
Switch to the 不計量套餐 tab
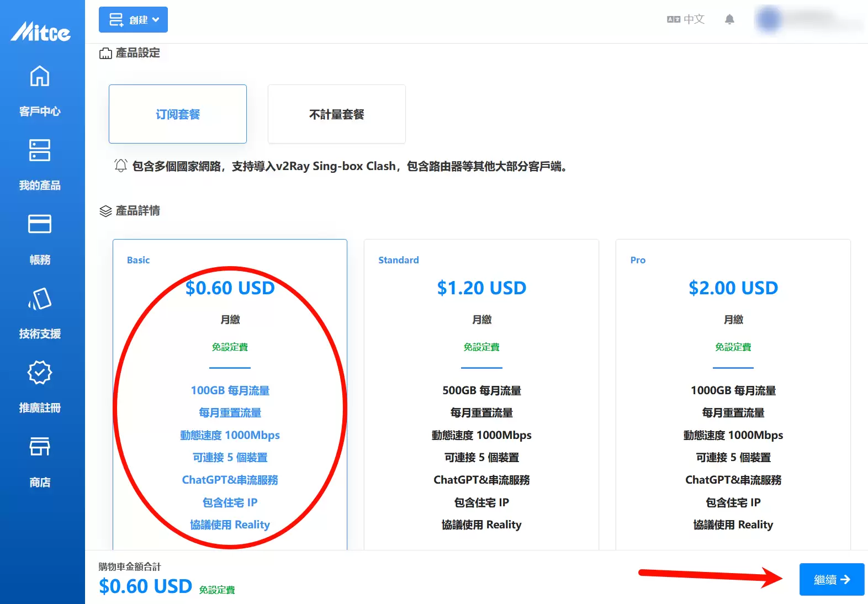[336, 114]
